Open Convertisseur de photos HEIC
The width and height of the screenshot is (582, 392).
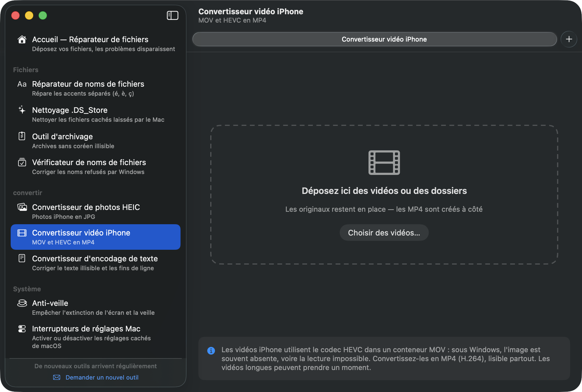(x=96, y=211)
